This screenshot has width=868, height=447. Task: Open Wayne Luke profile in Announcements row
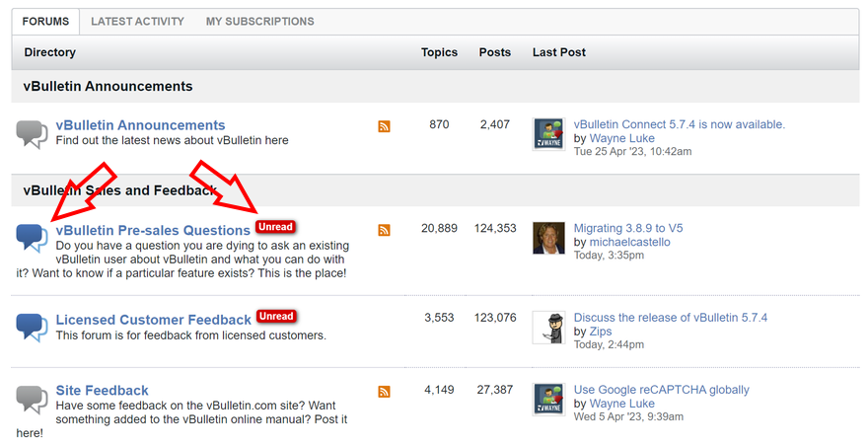coord(621,138)
